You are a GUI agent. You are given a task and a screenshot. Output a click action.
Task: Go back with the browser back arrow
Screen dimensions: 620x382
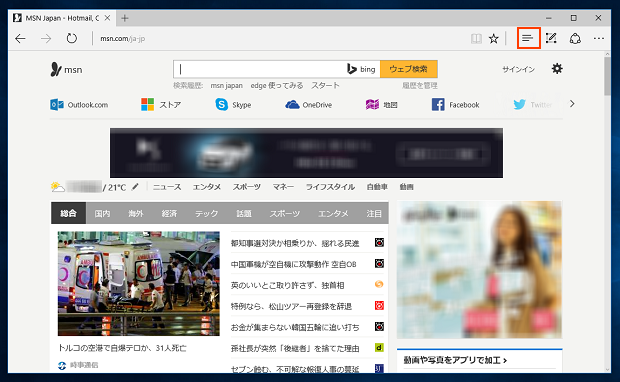click(x=20, y=38)
